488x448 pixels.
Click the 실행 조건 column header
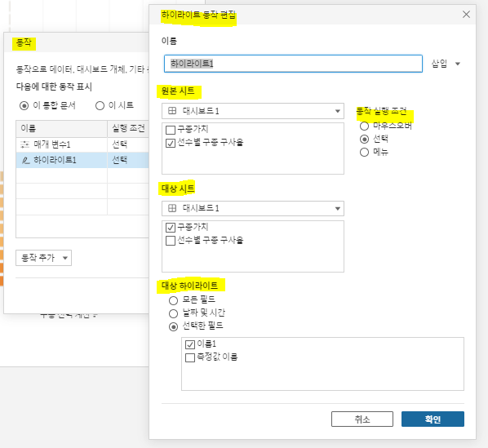(x=128, y=128)
